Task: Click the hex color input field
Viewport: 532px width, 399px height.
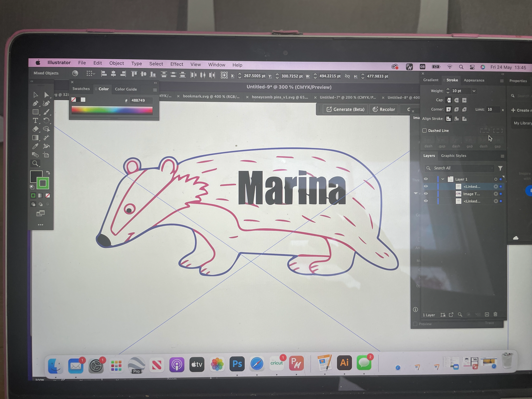Action: 141,100
